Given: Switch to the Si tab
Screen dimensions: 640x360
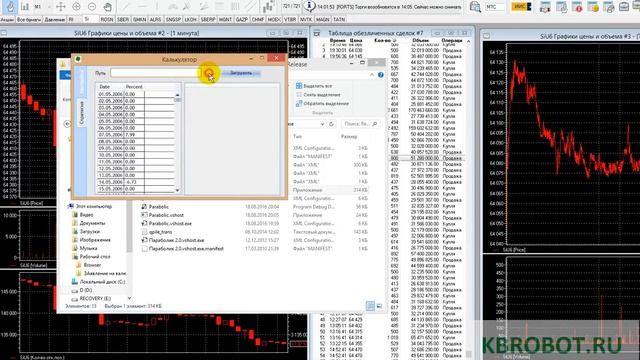Looking at the screenshot, I should coord(87,19).
